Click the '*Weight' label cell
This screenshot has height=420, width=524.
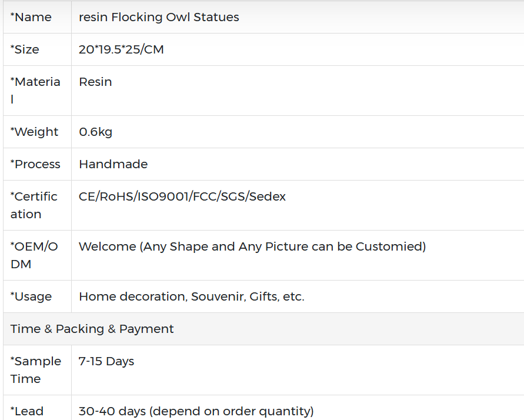(34, 132)
